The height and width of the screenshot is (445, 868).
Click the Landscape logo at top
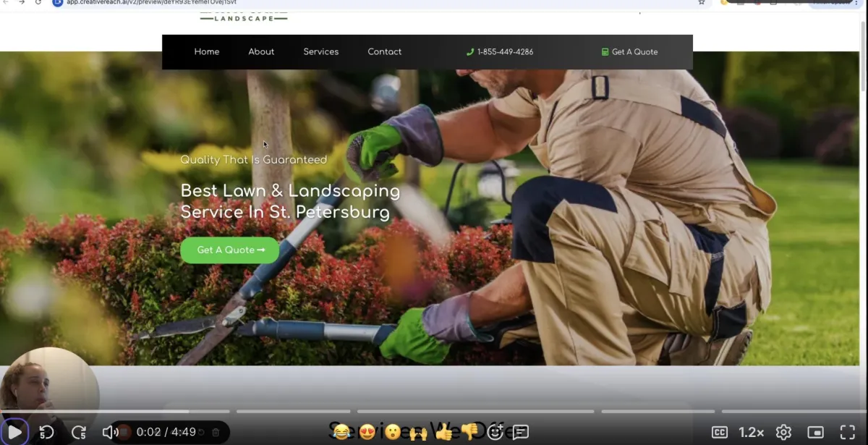pyautogui.click(x=244, y=16)
